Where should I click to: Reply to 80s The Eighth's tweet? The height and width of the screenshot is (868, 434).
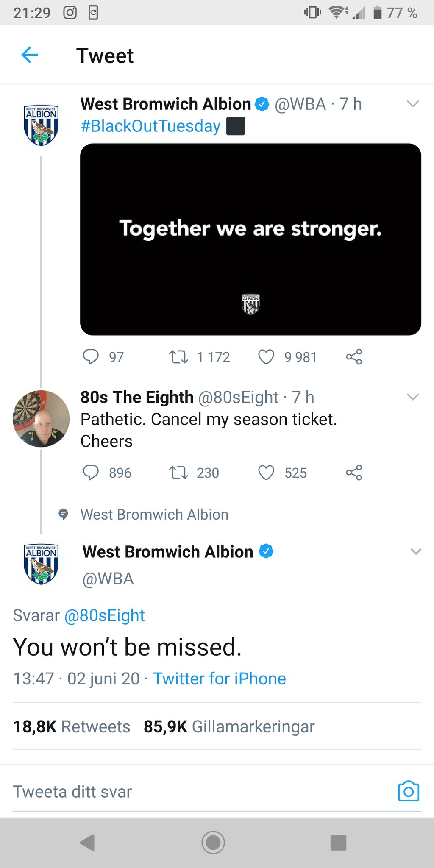click(91, 473)
